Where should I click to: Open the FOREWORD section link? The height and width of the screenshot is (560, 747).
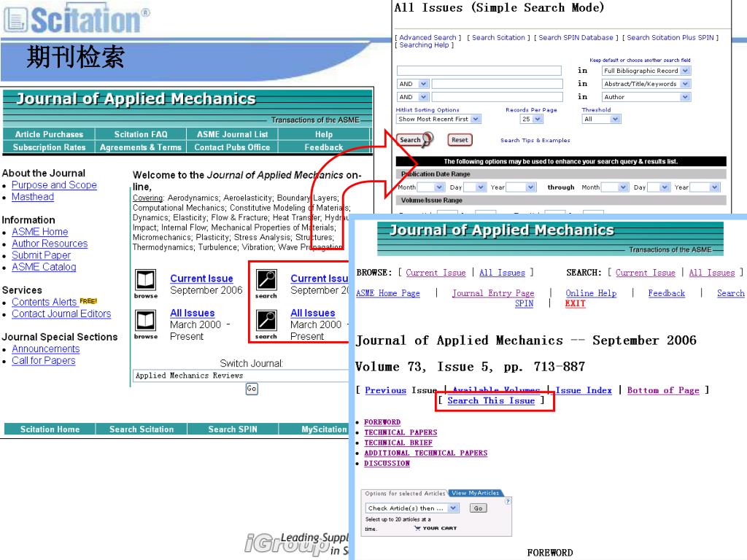pos(382,422)
